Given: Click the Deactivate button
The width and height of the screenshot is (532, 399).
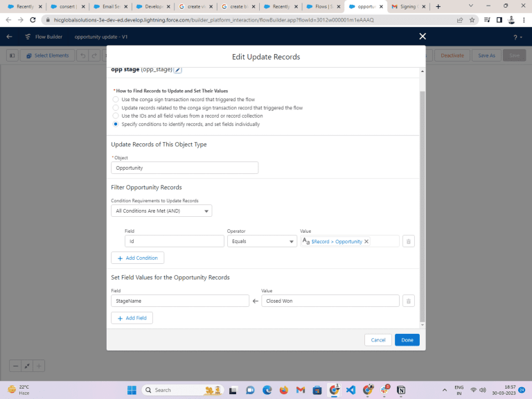Looking at the screenshot, I should coord(452,55).
